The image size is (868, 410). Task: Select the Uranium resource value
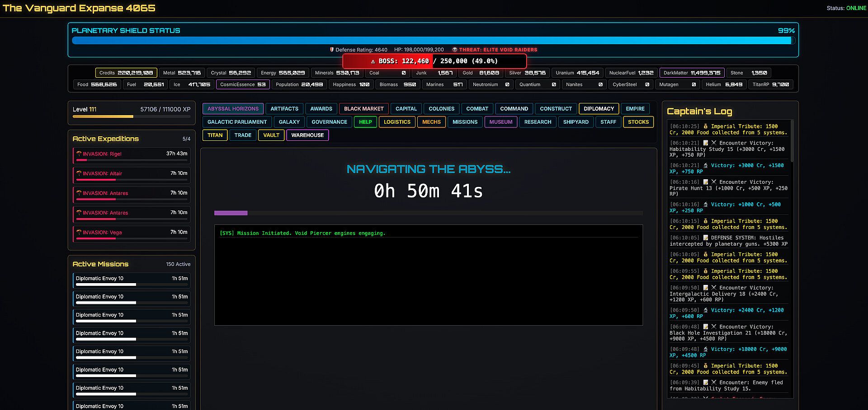(588, 73)
